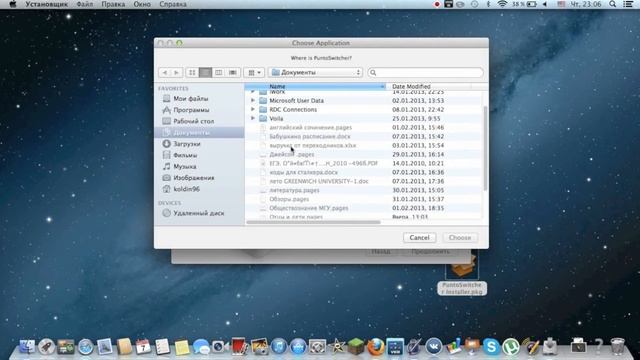Screen dimensions: 640x360
Task: Click the battery status indicator
Action: click(x=524, y=4)
